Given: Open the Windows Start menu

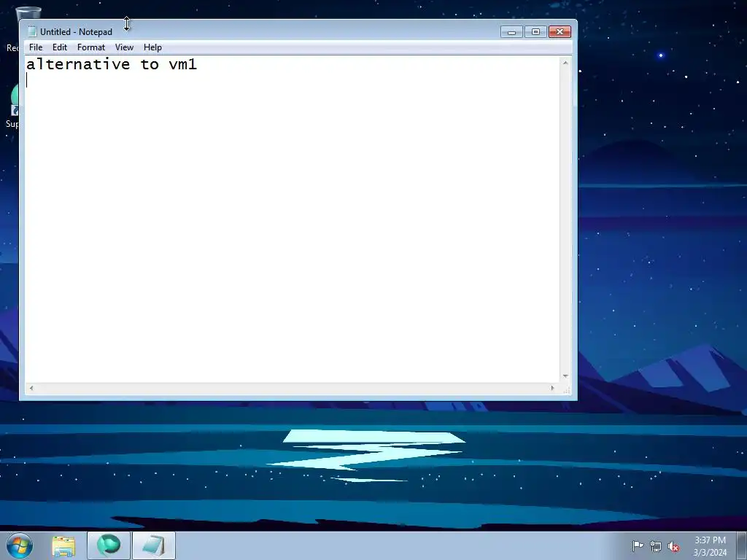Looking at the screenshot, I should 20,545.
